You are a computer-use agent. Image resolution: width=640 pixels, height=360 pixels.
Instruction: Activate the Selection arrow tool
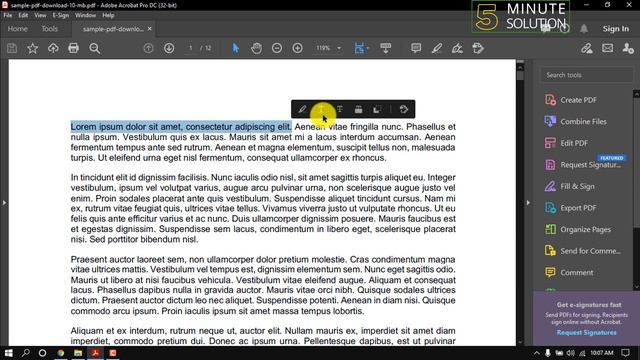coord(236,48)
